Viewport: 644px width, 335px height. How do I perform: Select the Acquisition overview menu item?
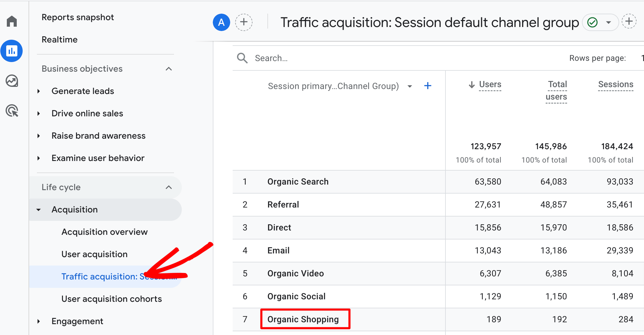[105, 231]
